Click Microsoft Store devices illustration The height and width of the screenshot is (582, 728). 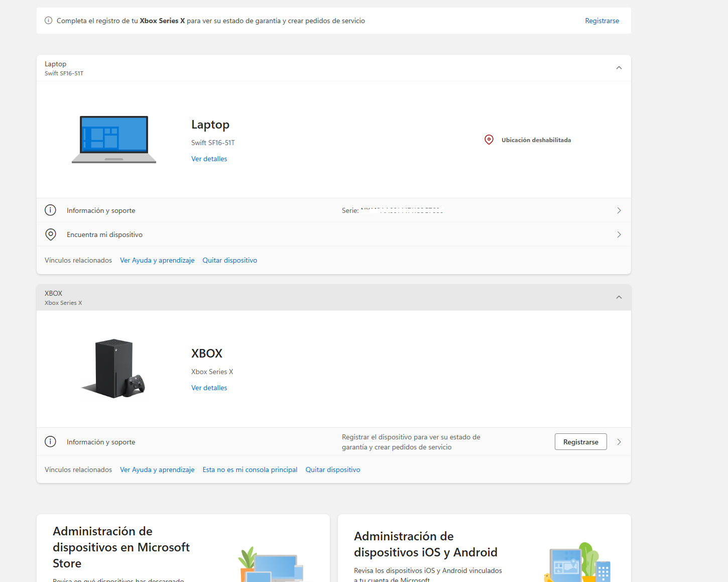click(271, 564)
